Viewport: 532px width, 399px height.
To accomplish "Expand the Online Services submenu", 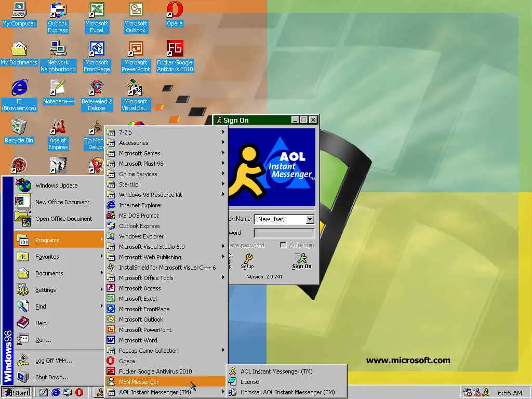I will click(x=166, y=174).
